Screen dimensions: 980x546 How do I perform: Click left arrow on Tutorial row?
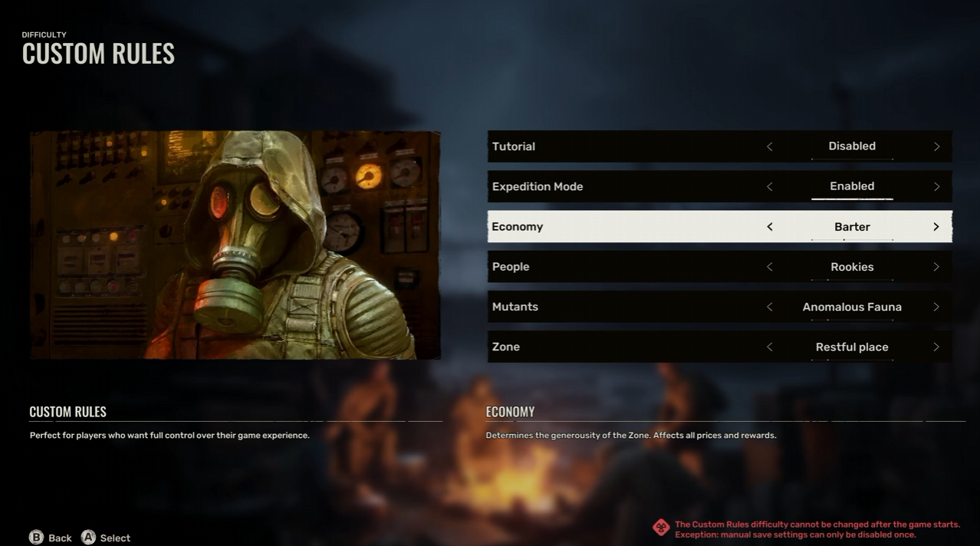tap(769, 146)
